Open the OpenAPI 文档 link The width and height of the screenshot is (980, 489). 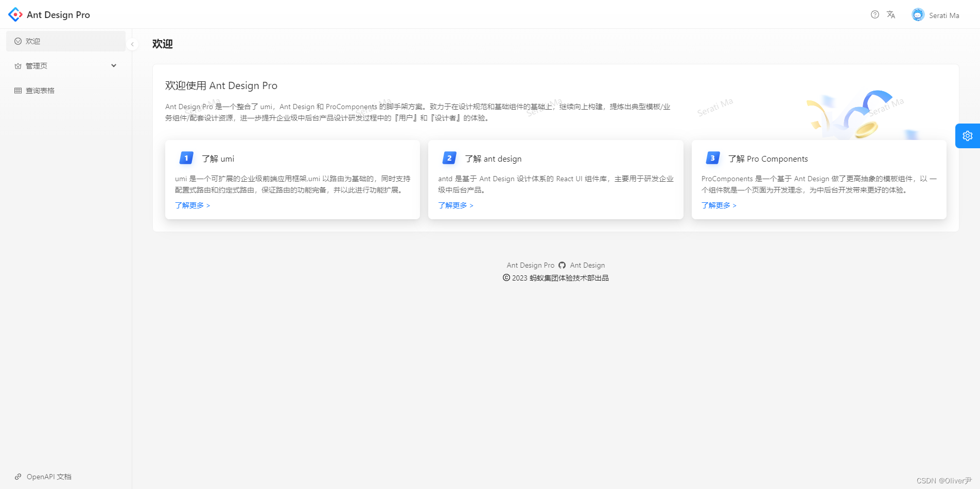click(x=49, y=477)
